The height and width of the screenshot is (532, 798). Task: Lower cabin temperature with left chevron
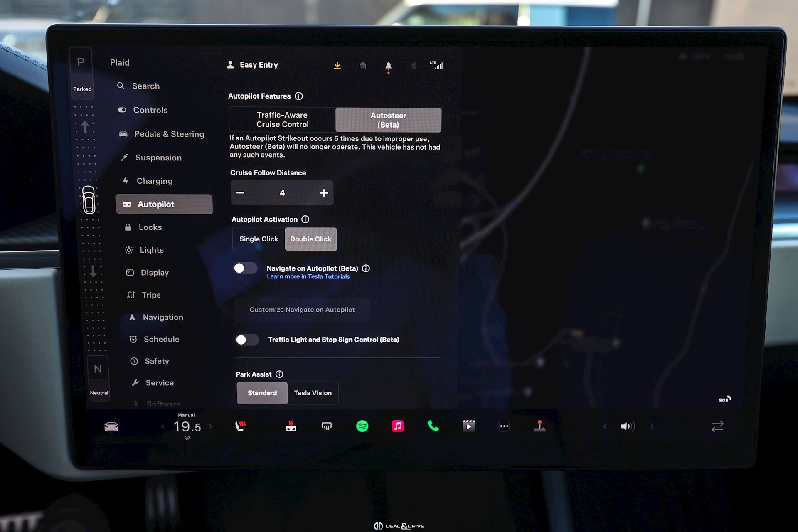pos(163,426)
